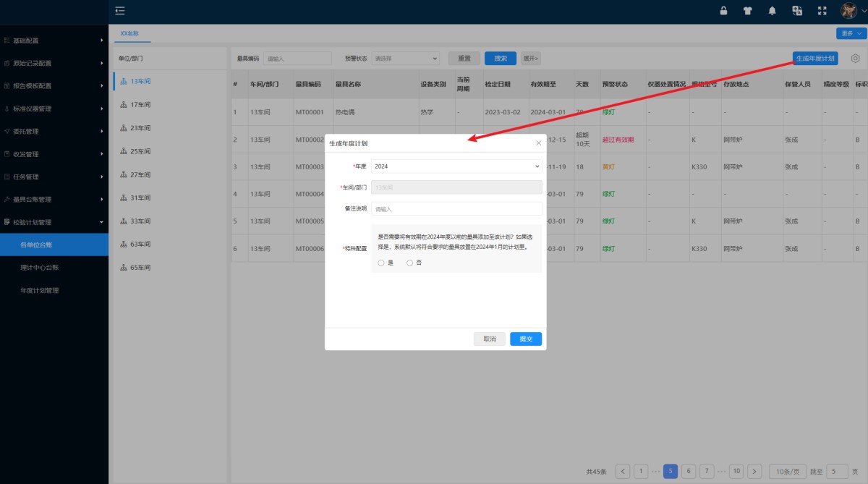Open the 10条/页 page size selector

pyautogui.click(x=787, y=471)
